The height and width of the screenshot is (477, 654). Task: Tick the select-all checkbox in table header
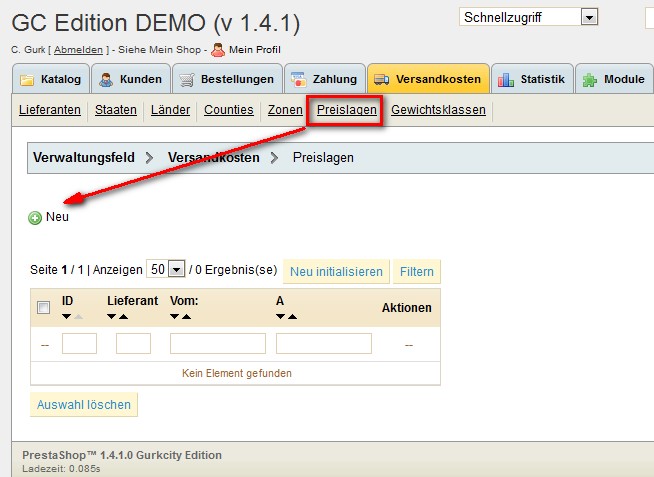[x=43, y=308]
